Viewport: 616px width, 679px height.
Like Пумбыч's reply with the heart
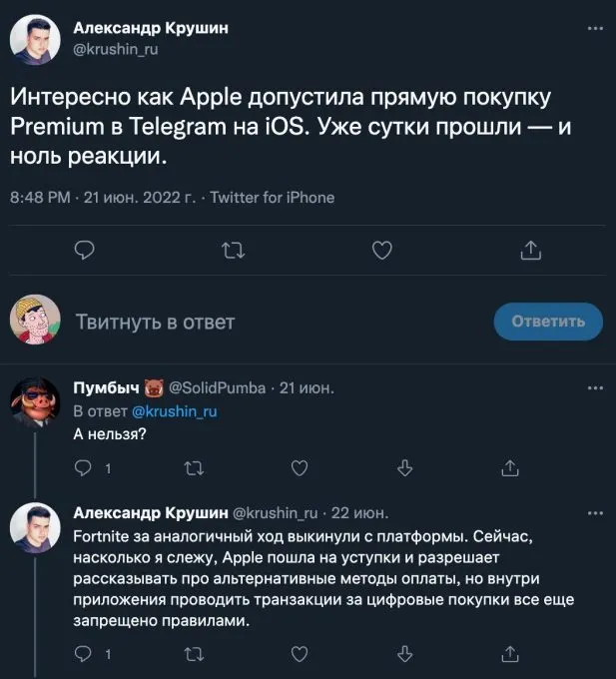pos(299,466)
